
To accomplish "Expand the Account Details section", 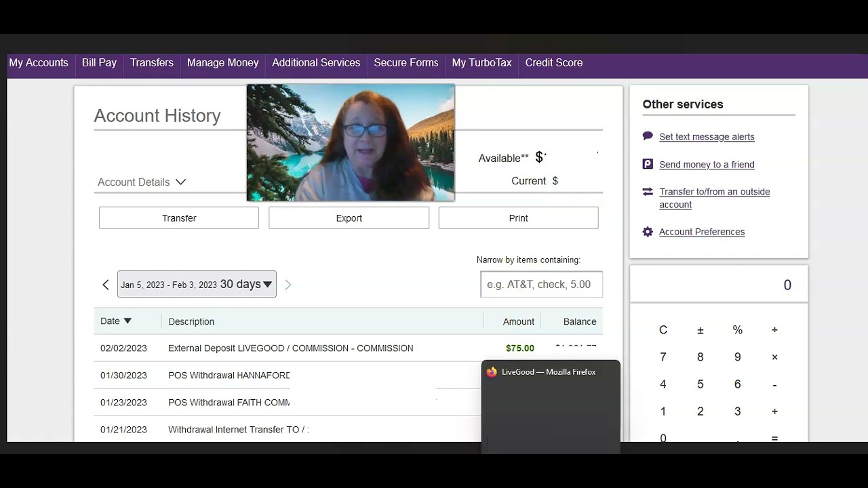I will (x=142, y=182).
